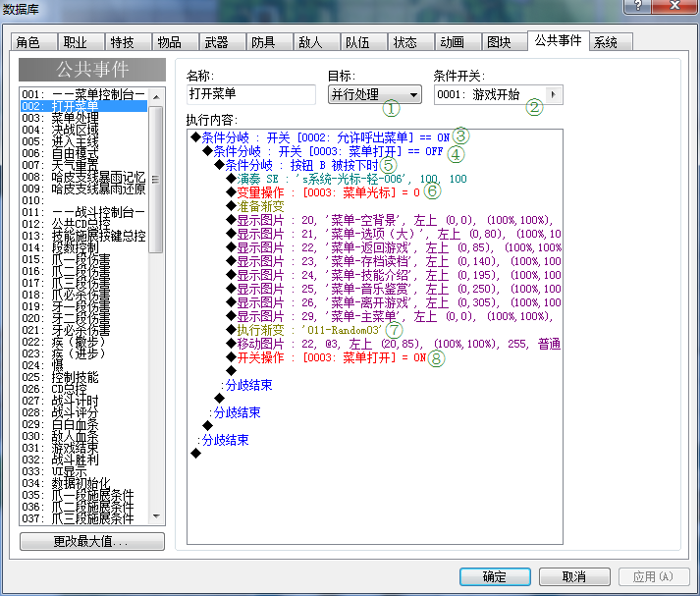The image size is (700, 596).
Task: Click the event list scroll-down arrow
Action: click(156, 516)
